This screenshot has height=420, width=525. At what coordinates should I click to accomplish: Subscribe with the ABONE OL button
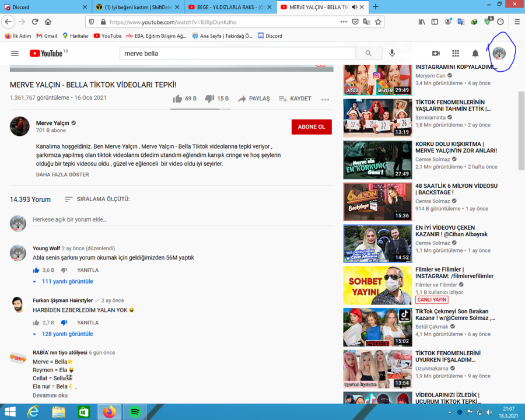point(311,127)
